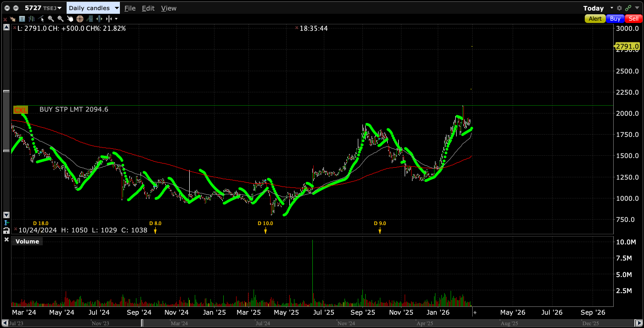Click the green chain link icon

pos(627,8)
